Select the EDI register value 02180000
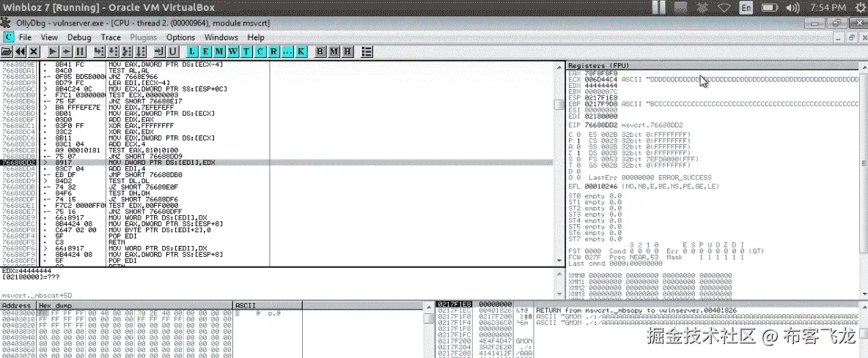The width and height of the screenshot is (868, 358). pyautogui.click(x=600, y=116)
